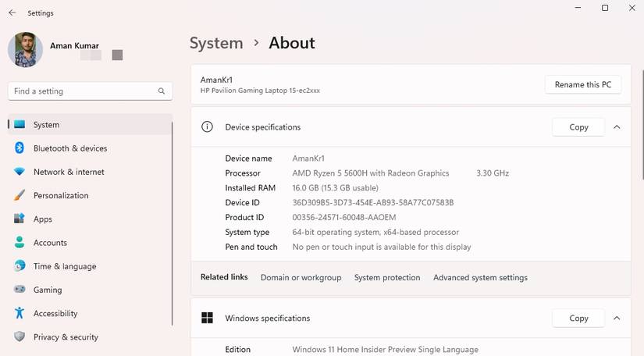
Task: Collapse the Device specifications section
Action: click(x=617, y=126)
